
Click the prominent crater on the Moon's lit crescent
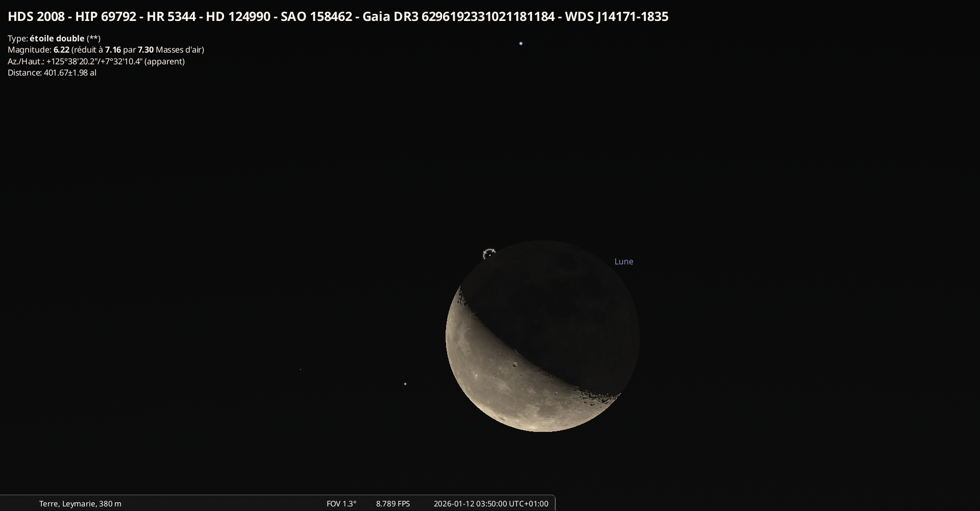pos(514,364)
